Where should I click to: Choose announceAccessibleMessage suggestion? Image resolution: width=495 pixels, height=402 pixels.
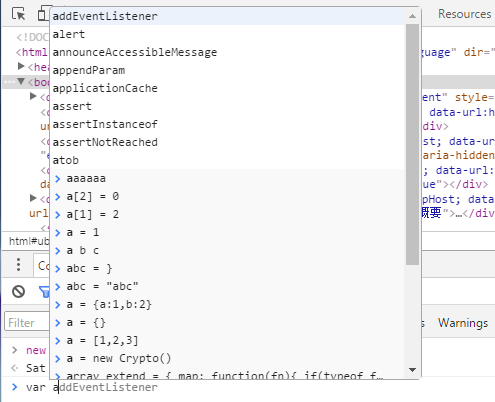[227, 52]
